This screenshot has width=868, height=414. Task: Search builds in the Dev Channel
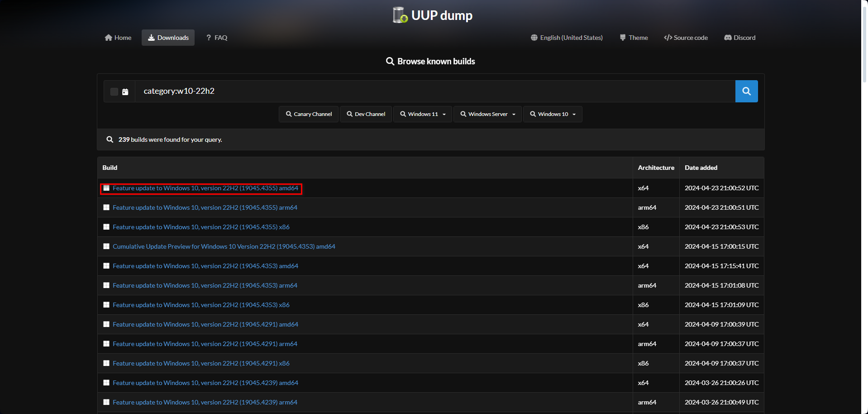pos(366,114)
